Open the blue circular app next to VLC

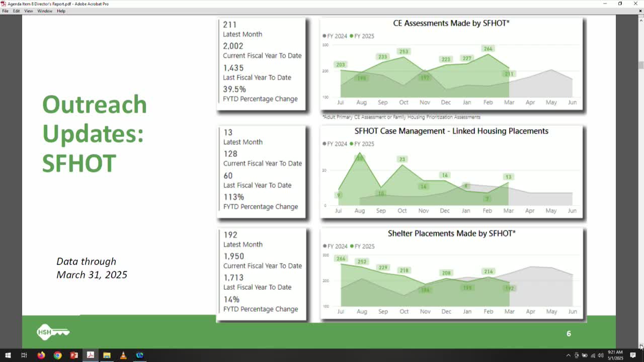click(x=140, y=355)
